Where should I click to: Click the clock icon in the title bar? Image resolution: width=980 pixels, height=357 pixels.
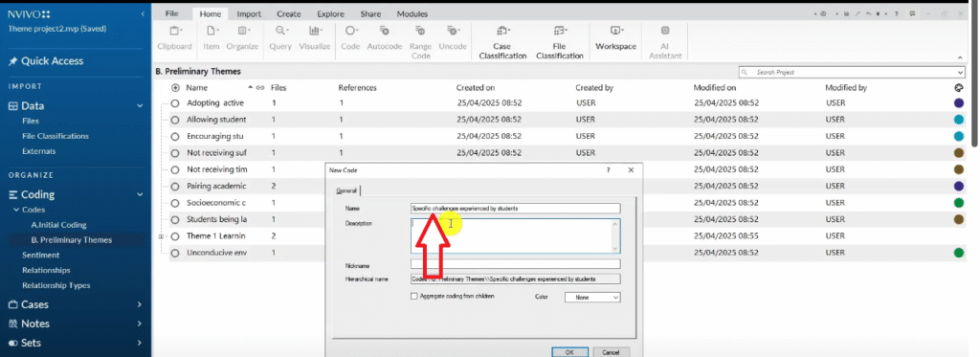click(823, 13)
